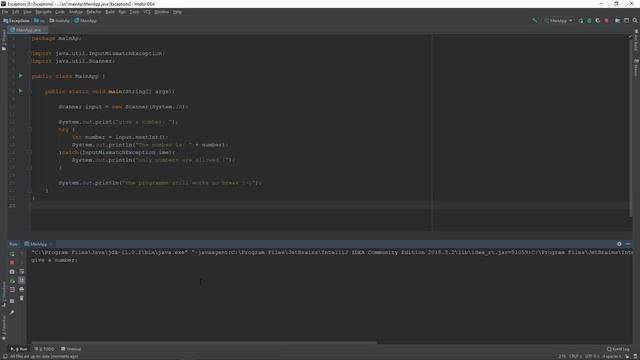Click the Exceptions project breadcrumb
The height and width of the screenshot is (360, 640).
(x=16, y=20)
